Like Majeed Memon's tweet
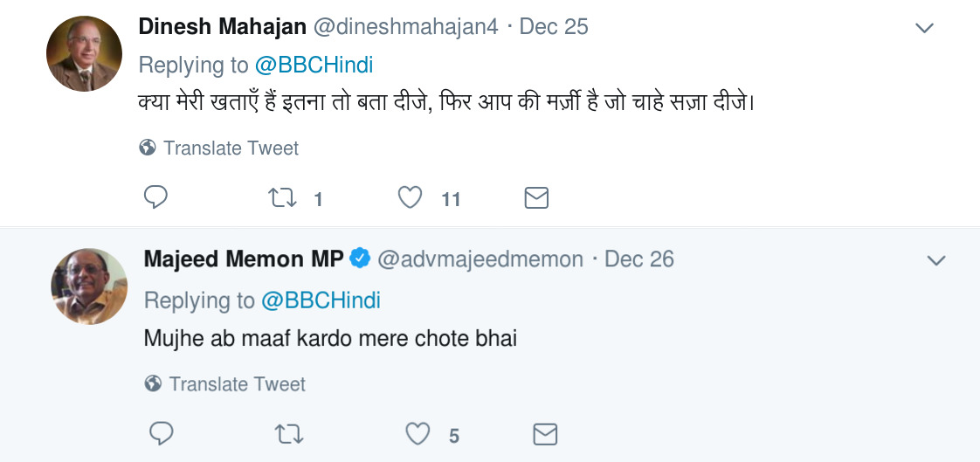Image resolution: width=980 pixels, height=462 pixels. (x=418, y=434)
